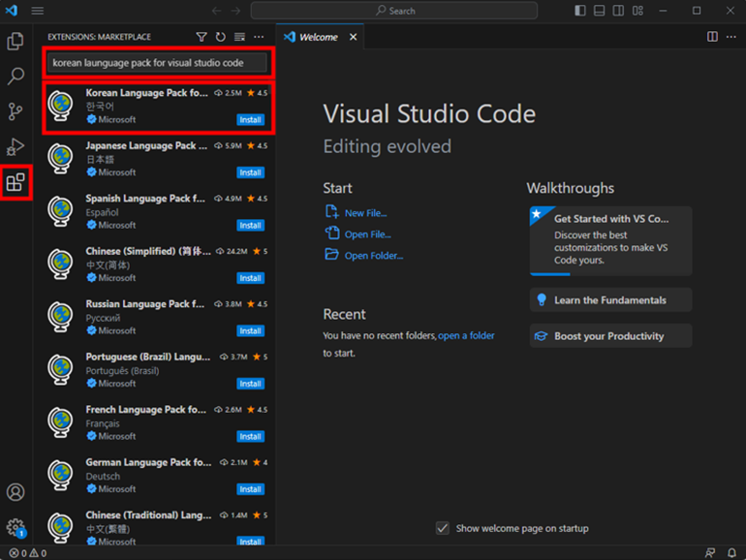Click the open a folder link
The image size is (746, 560).
466,336
